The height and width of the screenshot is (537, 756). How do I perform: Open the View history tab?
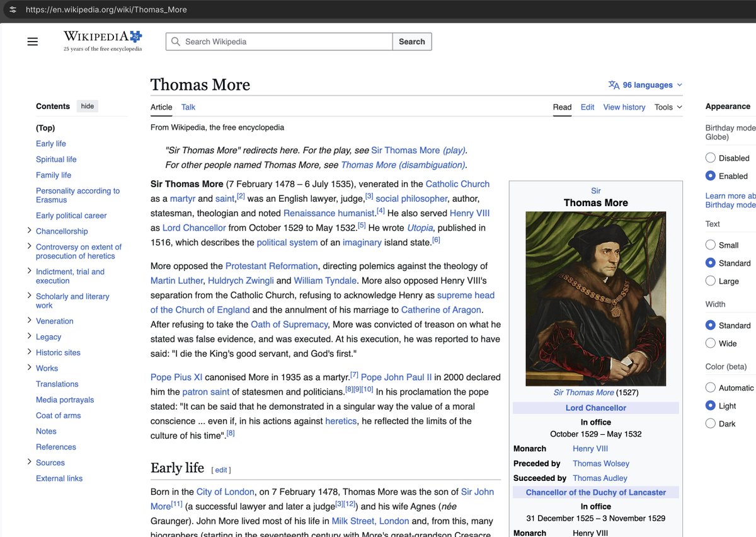tap(624, 107)
